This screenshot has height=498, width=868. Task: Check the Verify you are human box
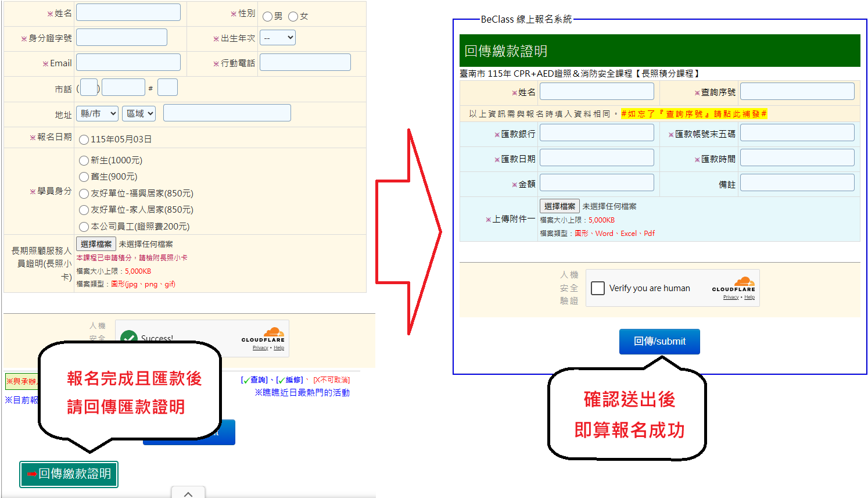(x=598, y=288)
